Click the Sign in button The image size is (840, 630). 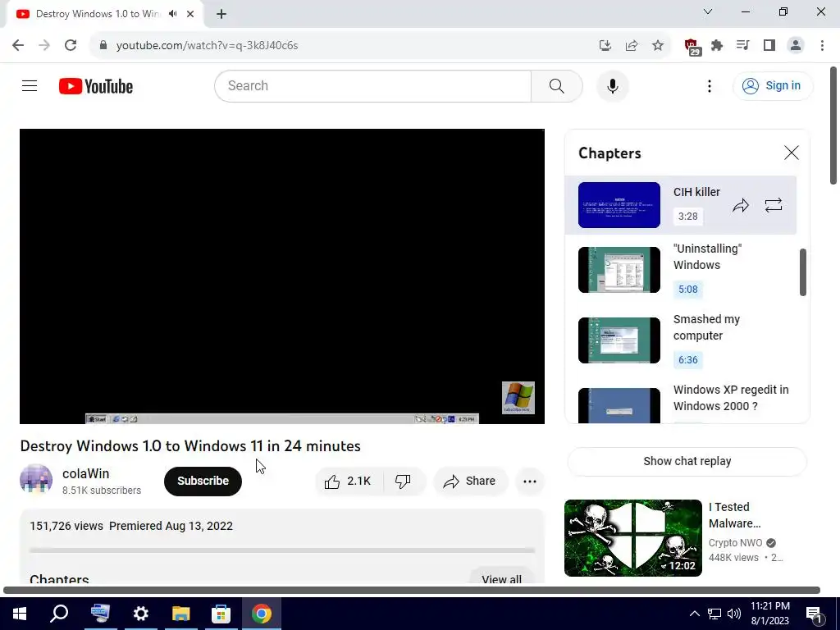tap(773, 85)
